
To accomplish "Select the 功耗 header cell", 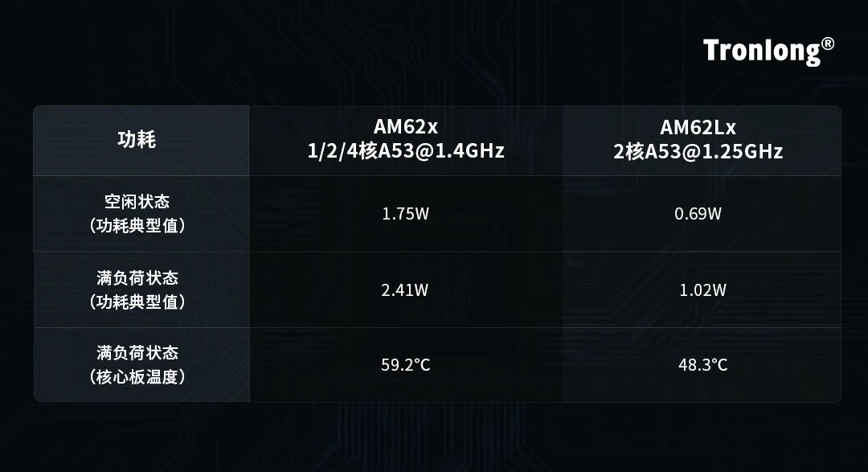I will pyautogui.click(x=141, y=141).
